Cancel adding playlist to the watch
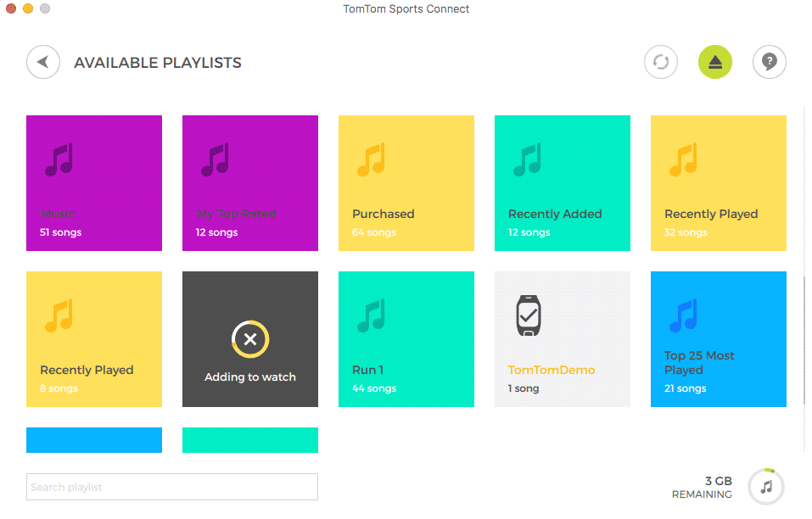The width and height of the screenshot is (812, 519). coord(250,339)
